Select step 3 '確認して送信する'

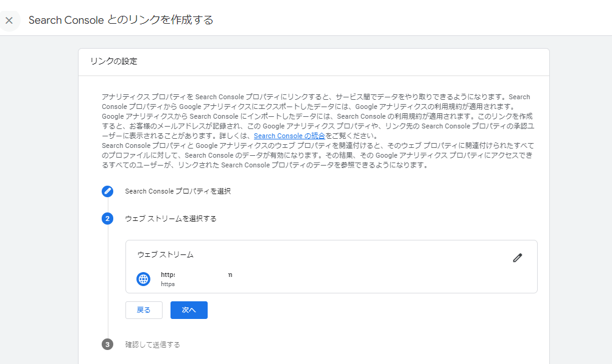coord(153,345)
